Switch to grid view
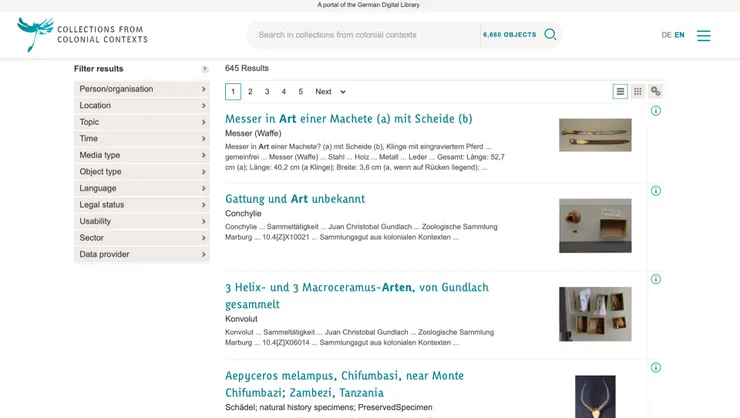 pos(638,92)
